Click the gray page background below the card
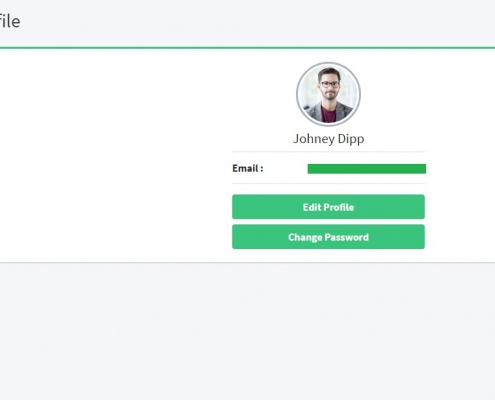Screen dimensions: 495x400 point(247,330)
